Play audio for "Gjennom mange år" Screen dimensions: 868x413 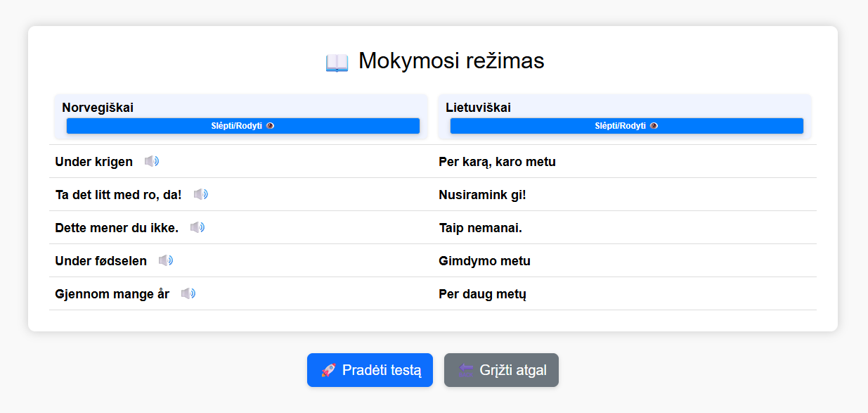tap(188, 293)
